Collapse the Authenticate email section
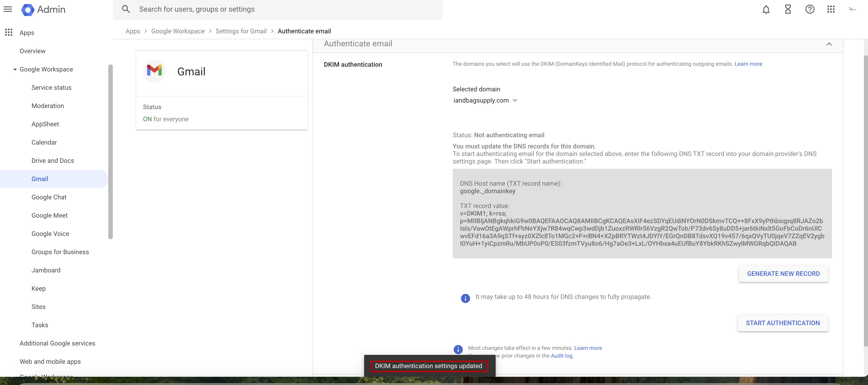This screenshot has width=868, height=385. click(829, 44)
